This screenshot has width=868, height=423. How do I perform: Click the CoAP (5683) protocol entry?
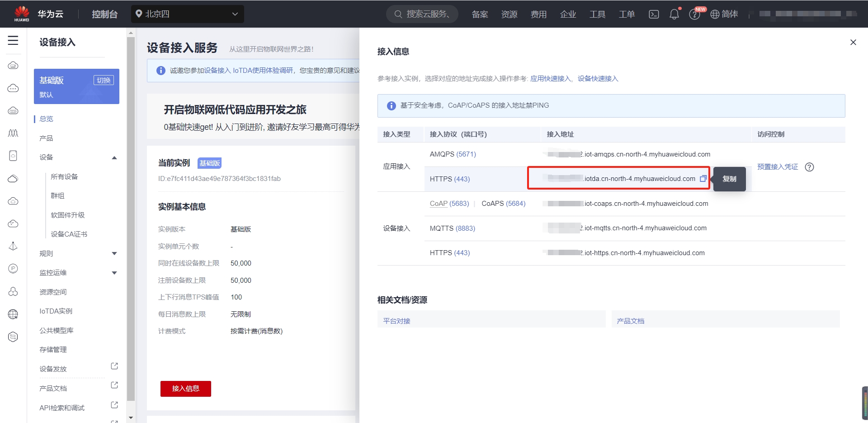449,204
